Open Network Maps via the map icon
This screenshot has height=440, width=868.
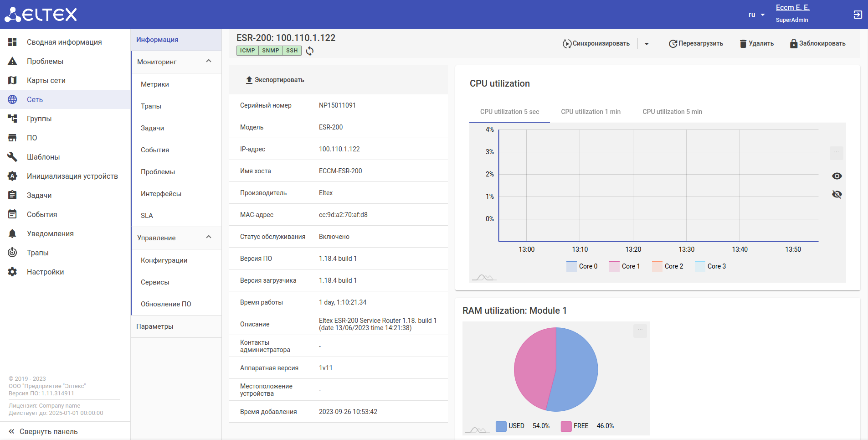[x=12, y=80]
